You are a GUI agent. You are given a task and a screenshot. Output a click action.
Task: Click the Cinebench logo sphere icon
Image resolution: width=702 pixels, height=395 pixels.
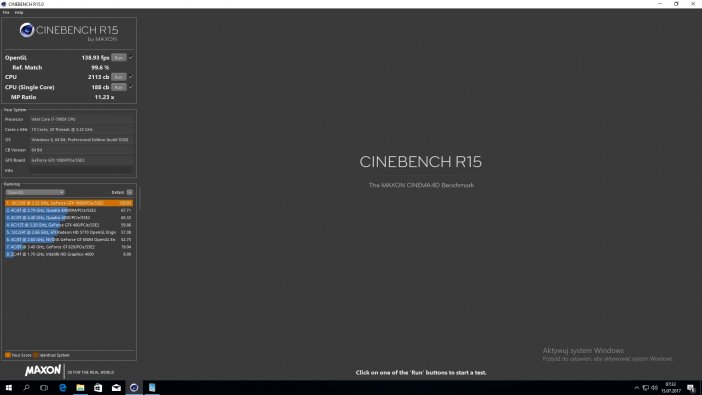click(x=27, y=30)
